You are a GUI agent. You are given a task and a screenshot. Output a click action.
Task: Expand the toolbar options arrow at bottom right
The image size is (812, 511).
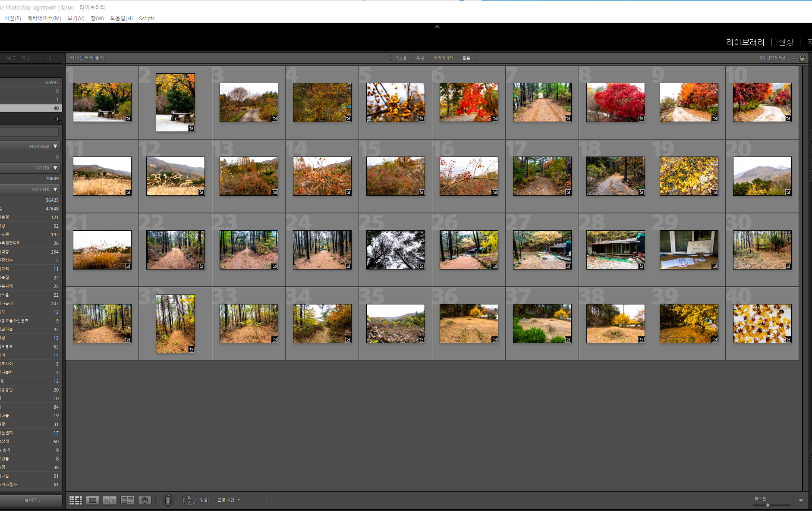point(801,501)
